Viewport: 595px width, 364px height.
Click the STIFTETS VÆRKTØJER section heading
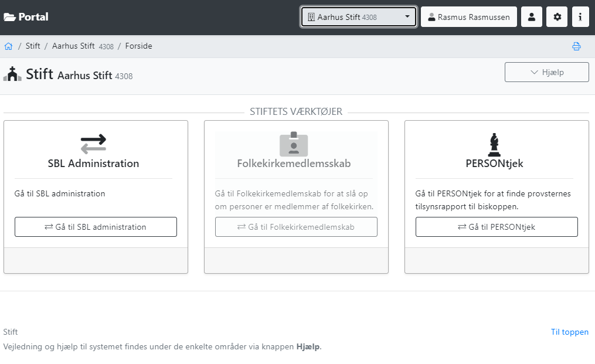[296, 111]
